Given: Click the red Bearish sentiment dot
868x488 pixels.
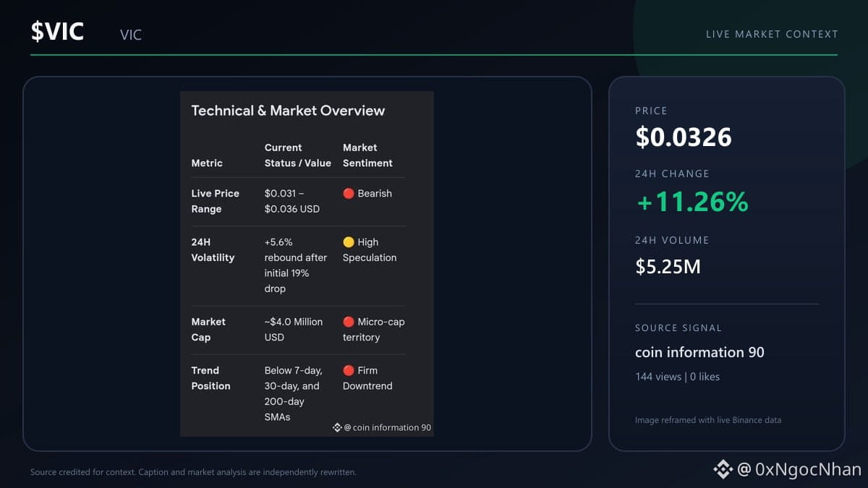Looking at the screenshot, I should [x=348, y=193].
